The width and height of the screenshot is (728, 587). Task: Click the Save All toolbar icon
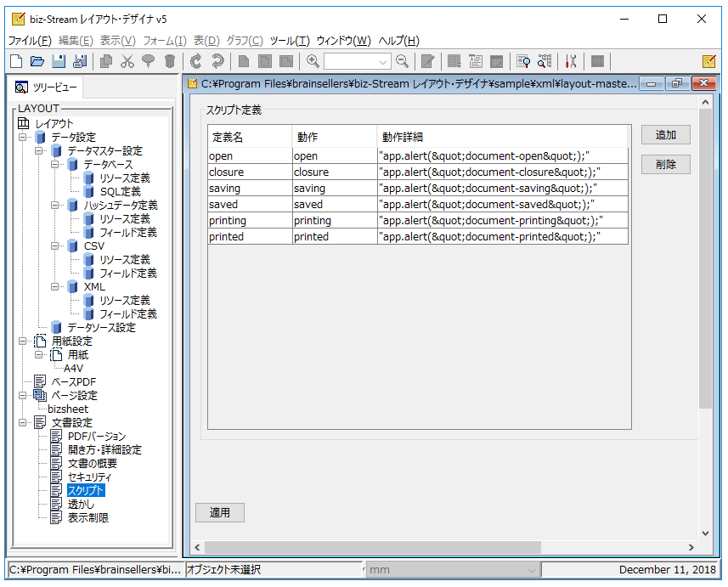(80, 61)
